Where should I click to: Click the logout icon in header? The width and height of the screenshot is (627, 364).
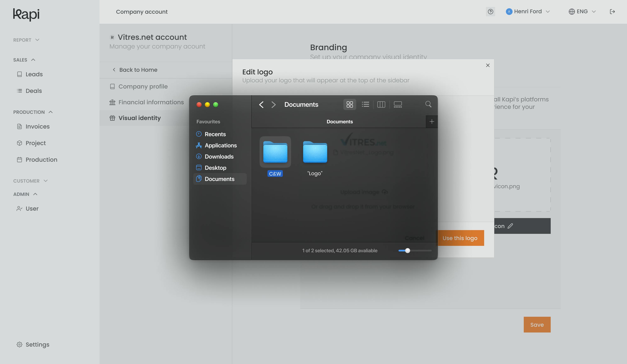pos(612,12)
